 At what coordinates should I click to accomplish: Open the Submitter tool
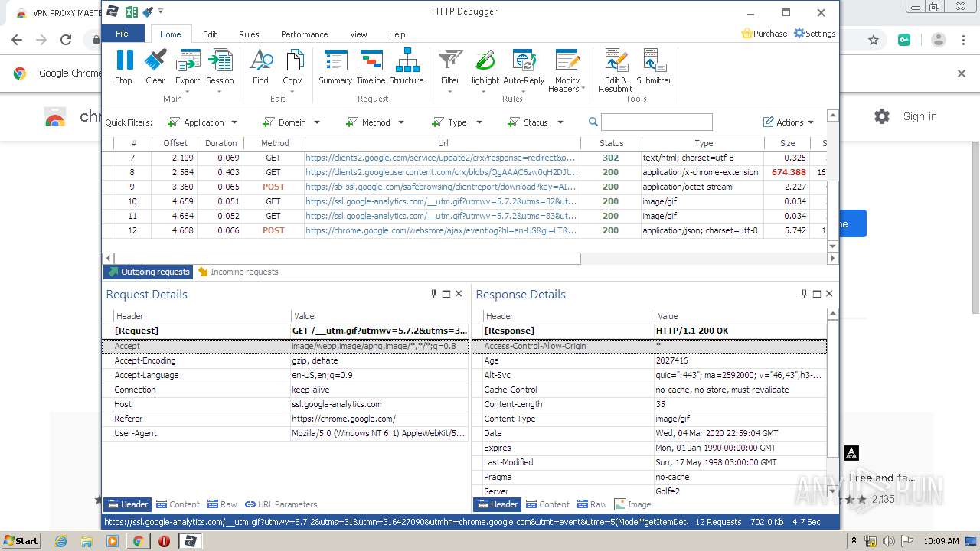click(654, 67)
